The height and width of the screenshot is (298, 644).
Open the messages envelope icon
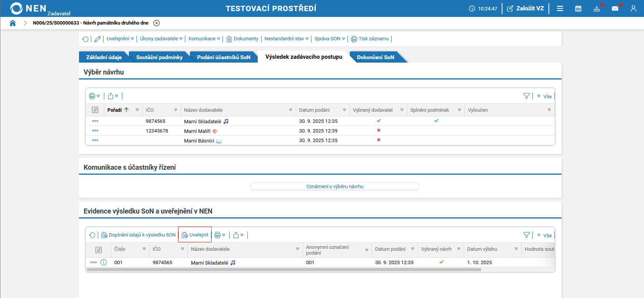pyautogui.click(x=615, y=8)
